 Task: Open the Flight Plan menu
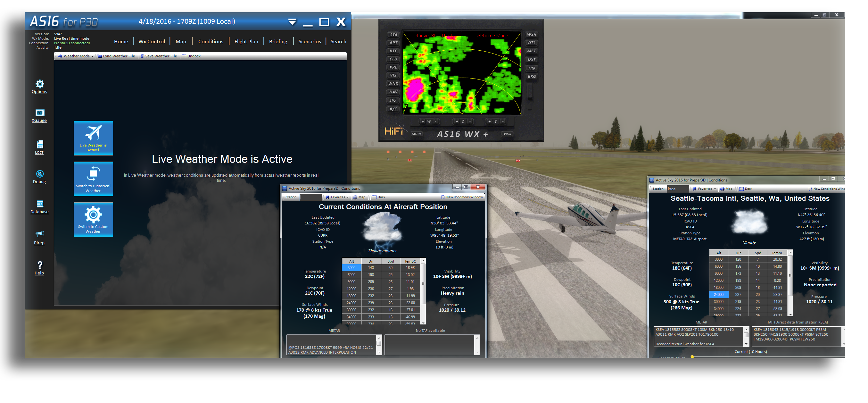246,41
